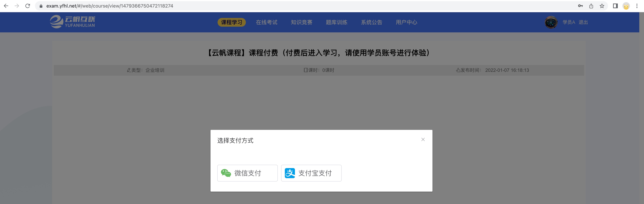Click the Yufanhulian logo
This screenshot has width=644, height=204.
[72, 22]
